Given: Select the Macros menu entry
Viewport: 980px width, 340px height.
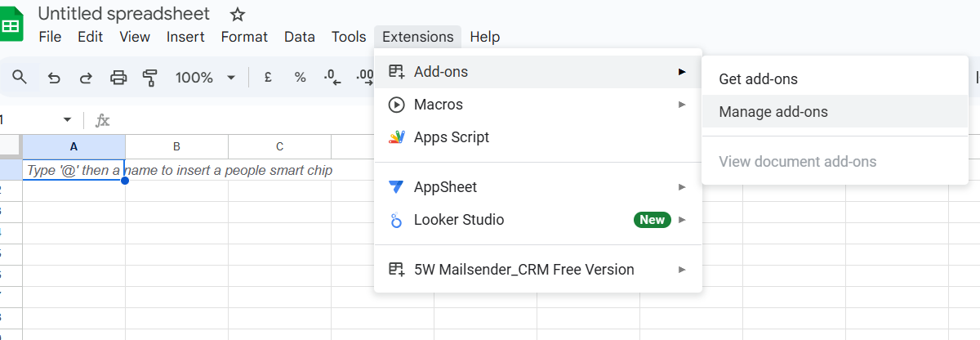Looking at the screenshot, I should (x=538, y=105).
